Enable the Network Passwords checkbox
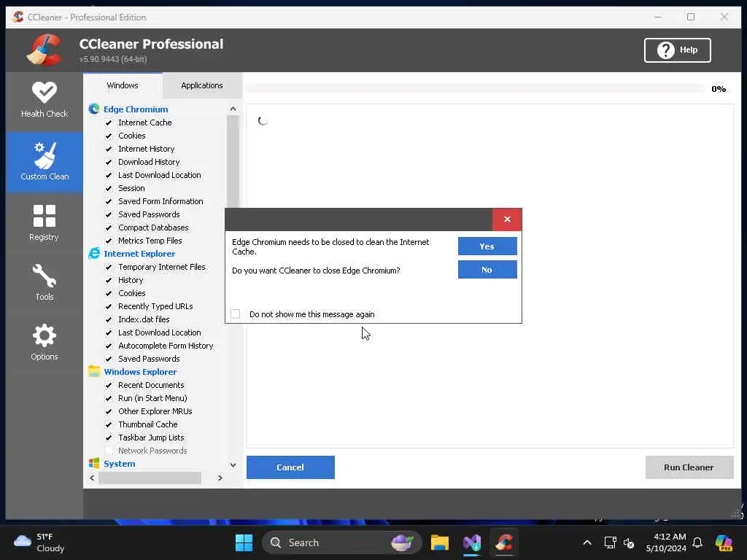The image size is (747, 560). pyautogui.click(x=109, y=451)
